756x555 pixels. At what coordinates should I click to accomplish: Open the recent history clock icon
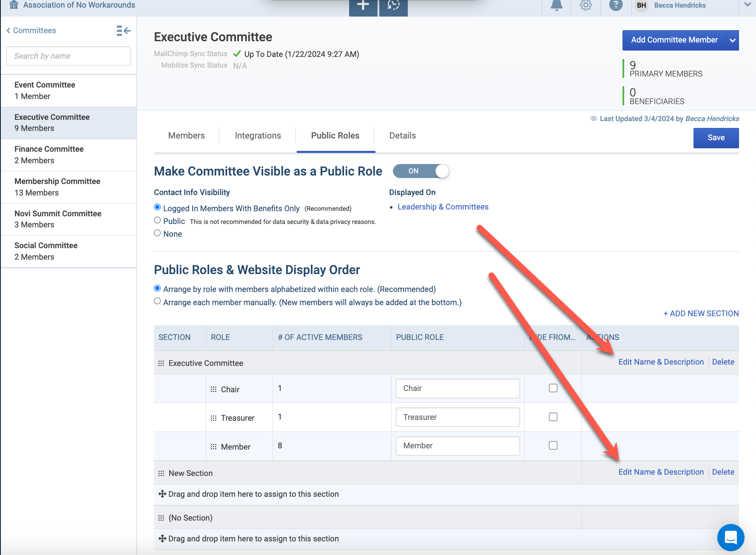[x=393, y=6]
